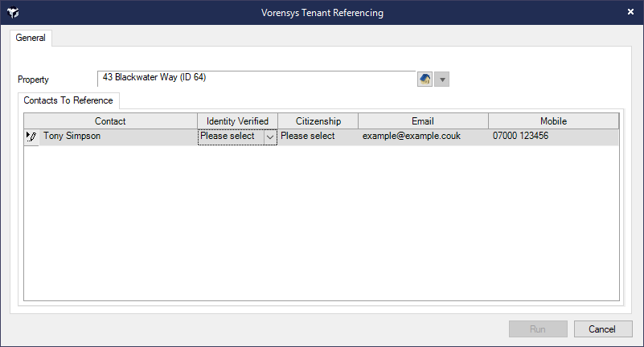The height and width of the screenshot is (347, 644).
Task: Click the 07000 123456 mobile cell
Action: 553,137
